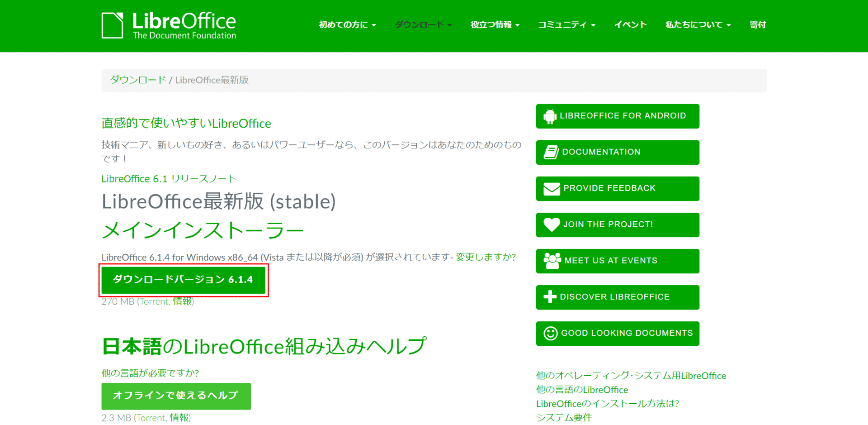Click the ダウンロード breadcrumb link
The height and width of the screenshot is (425, 868).
(x=138, y=80)
